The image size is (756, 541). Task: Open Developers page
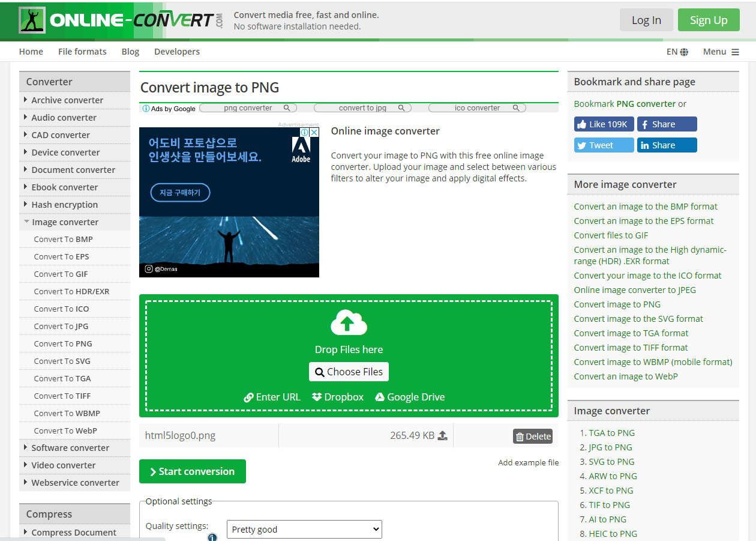click(177, 52)
